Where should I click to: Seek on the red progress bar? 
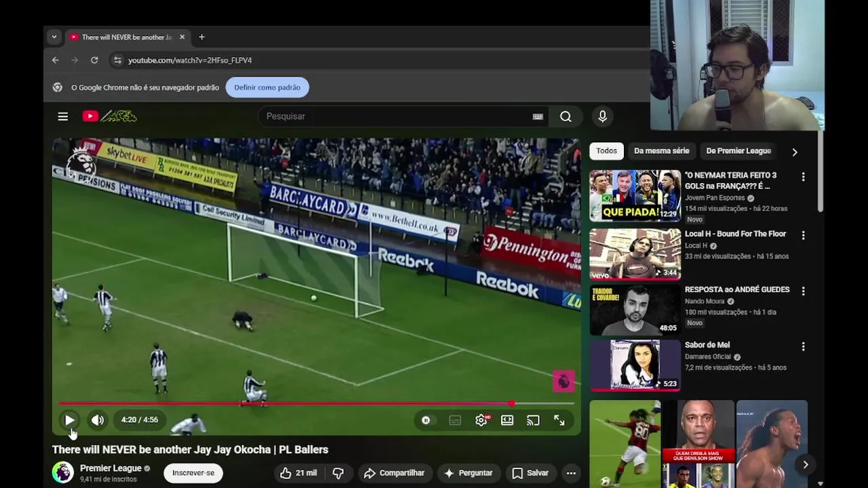316,403
